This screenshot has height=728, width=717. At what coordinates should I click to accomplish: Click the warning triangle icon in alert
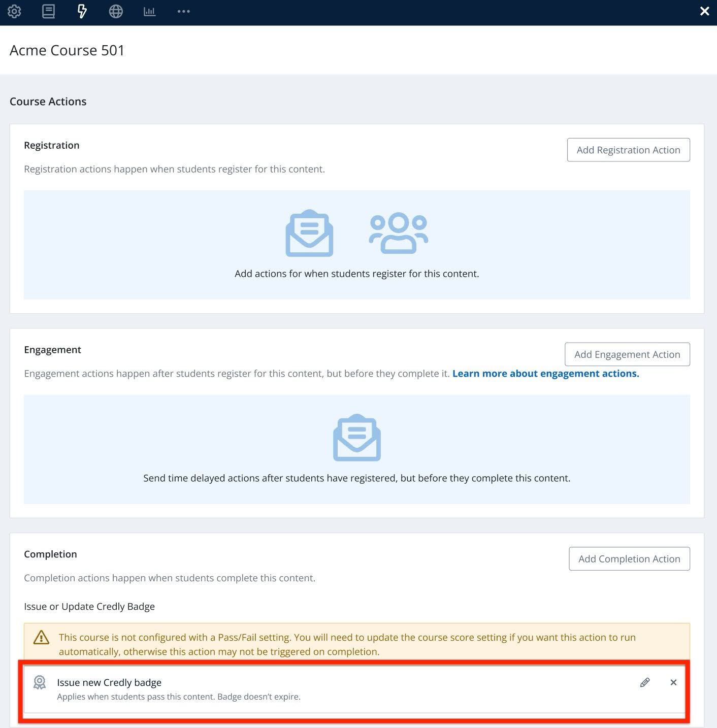click(x=41, y=637)
